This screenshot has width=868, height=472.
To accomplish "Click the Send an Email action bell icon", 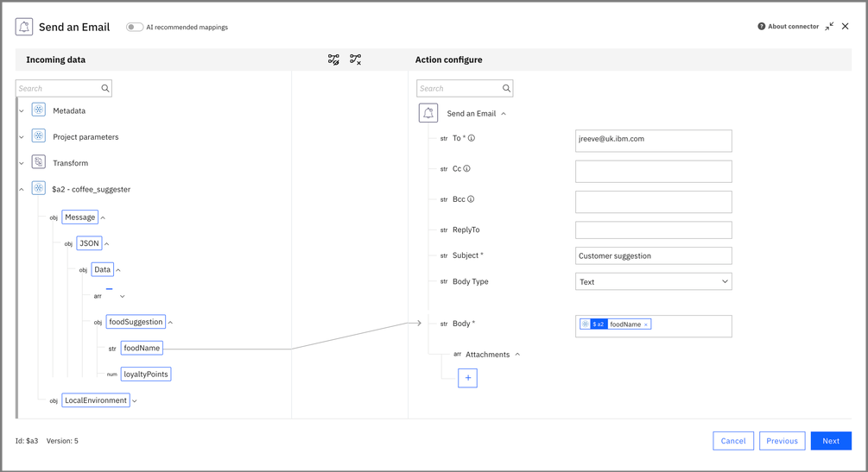I will pos(428,113).
